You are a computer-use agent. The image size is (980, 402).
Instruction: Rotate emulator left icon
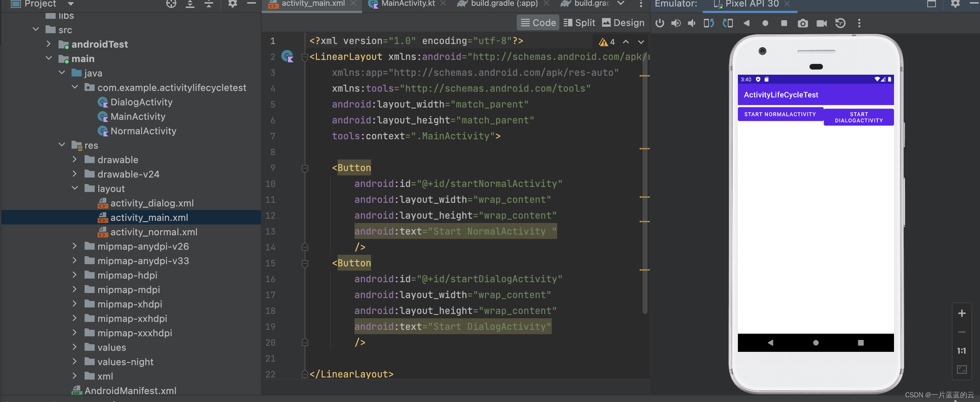pyautogui.click(x=708, y=23)
